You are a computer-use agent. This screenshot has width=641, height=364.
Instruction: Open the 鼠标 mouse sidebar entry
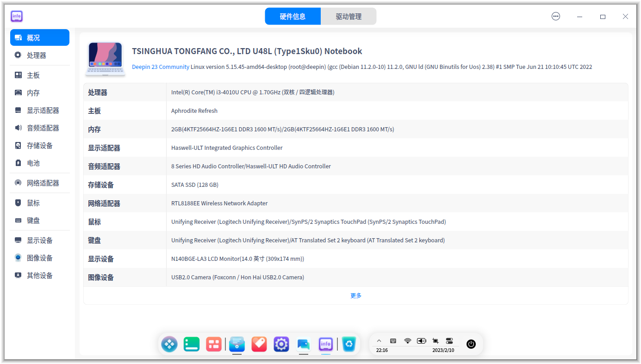point(40,203)
